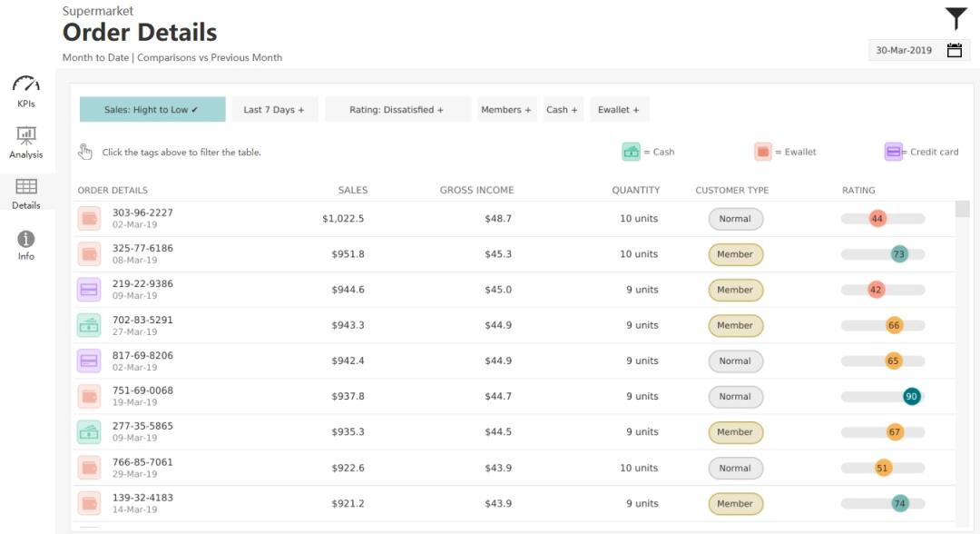Select order number 751-69-0068
Screen dimensions: 980x534
[x=142, y=391]
